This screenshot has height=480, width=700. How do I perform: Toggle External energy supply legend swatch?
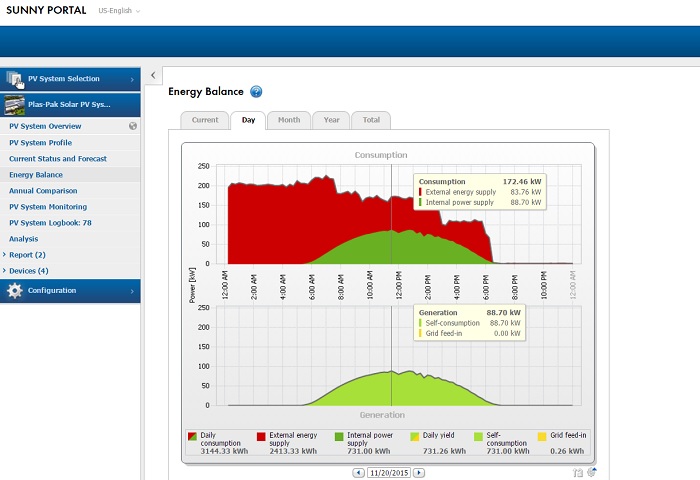pyautogui.click(x=261, y=436)
